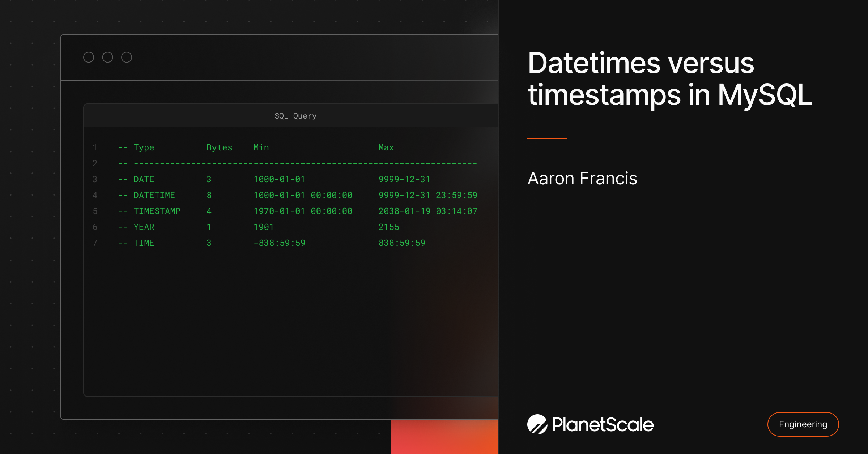The height and width of the screenshot is (454, 868).
Task: Click the YEAR bytes value 1
Action: (209, 227)
